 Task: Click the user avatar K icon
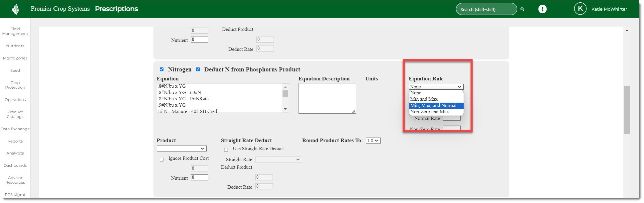[x=580, y=9]
